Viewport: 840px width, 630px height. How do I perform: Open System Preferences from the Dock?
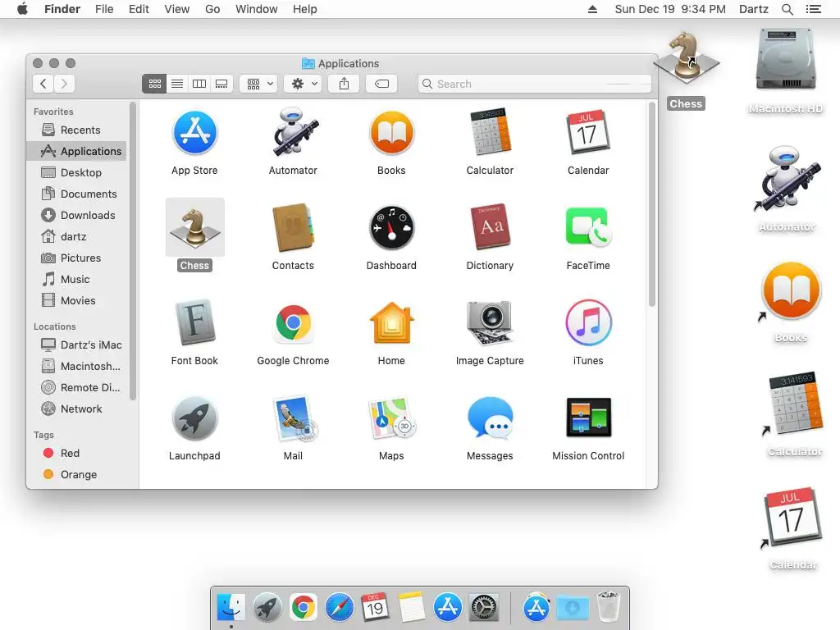484,608
